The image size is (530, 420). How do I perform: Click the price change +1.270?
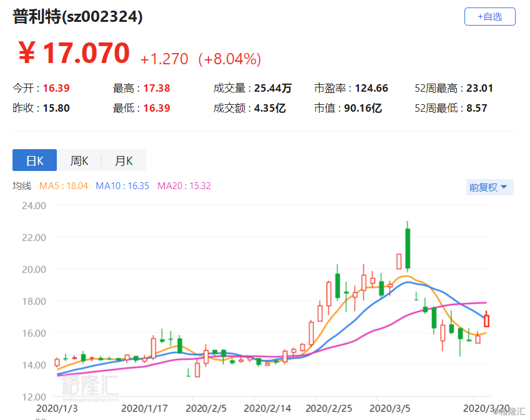pyautogui.click(x=164, y=59)
